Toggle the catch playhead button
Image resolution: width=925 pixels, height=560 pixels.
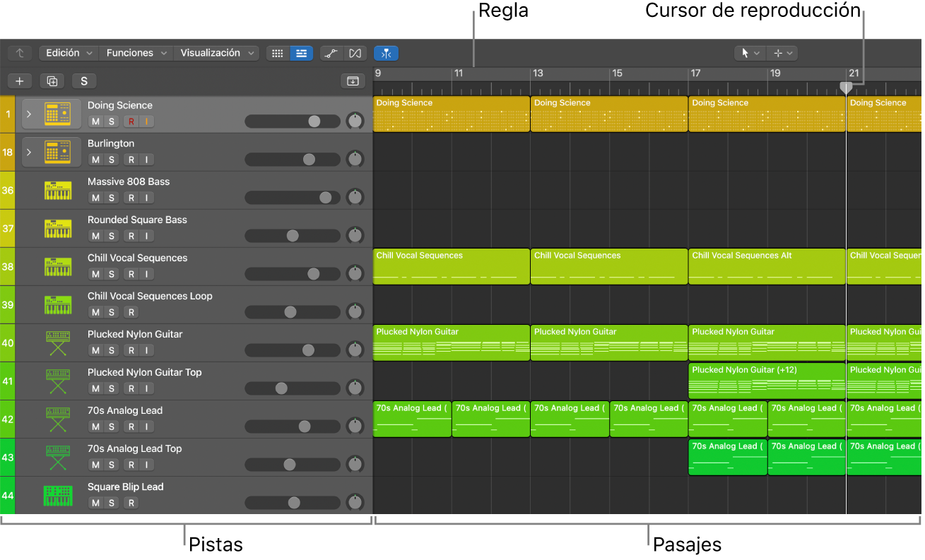(x=386, y=53)
